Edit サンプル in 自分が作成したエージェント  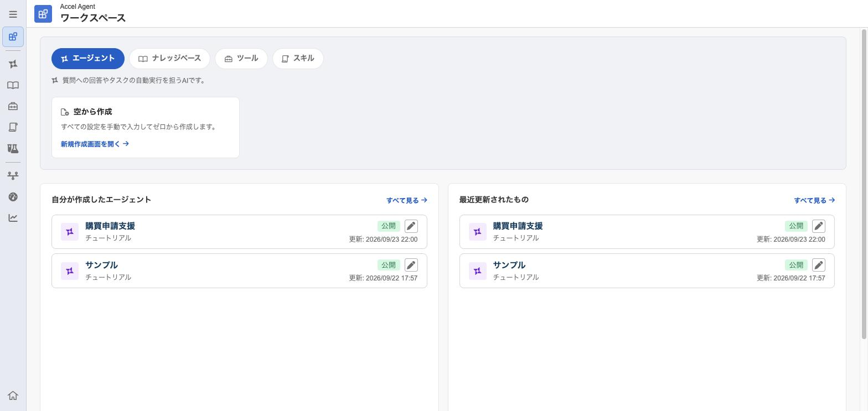[411, 265]
